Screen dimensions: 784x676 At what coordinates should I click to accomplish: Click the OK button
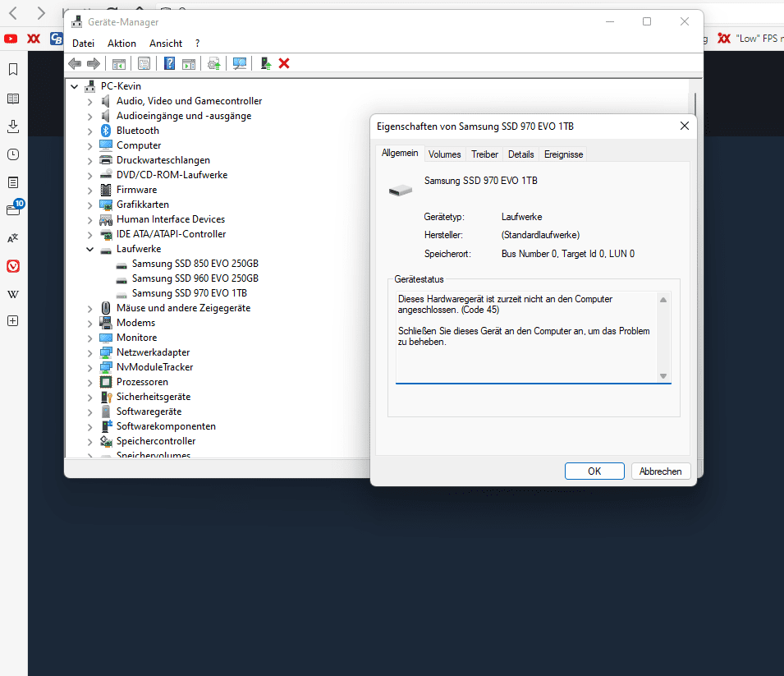tap(594, 471)
